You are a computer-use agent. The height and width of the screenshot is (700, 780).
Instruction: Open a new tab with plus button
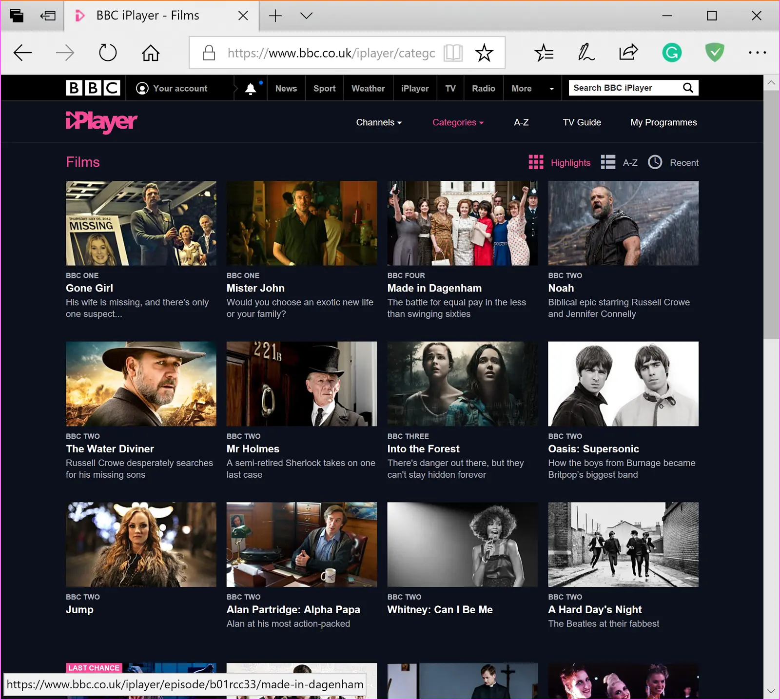pyautogui.click(x=275, y=16)
